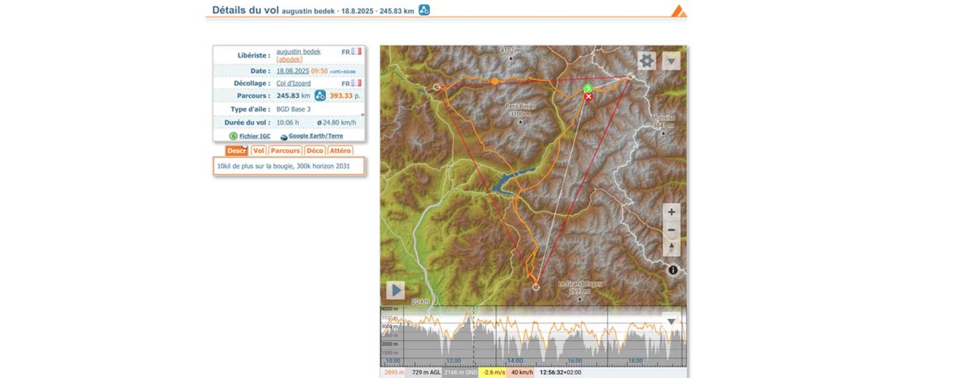Open pilot augustin bedek profile link
Screen dimensions: 980x378
point(298,52)
